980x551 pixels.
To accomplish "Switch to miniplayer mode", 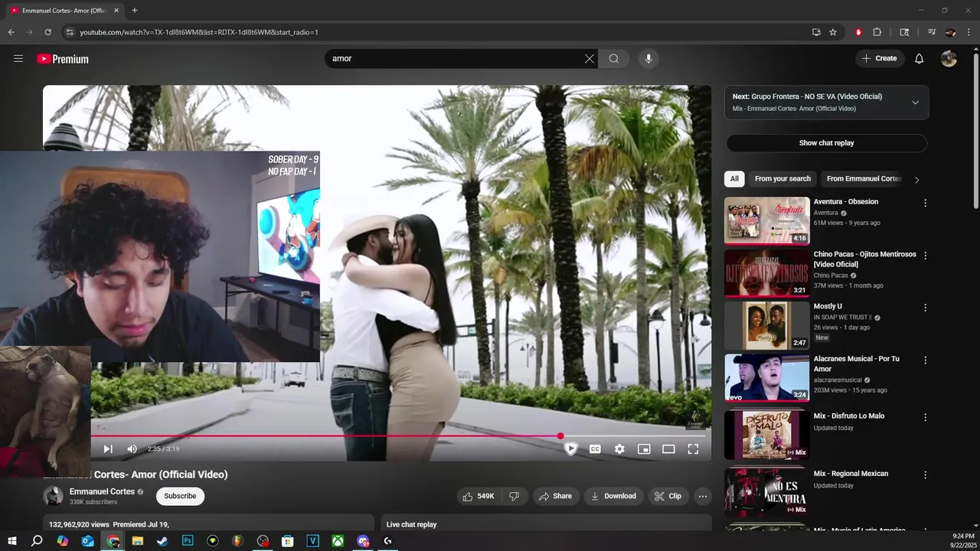I will (x=644, y=449).
